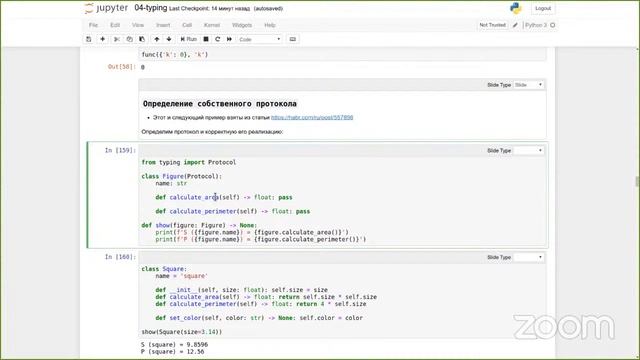The width and height of the screenshot is (640, 360).
Task: Open the Edit menu
Action: 115,25
